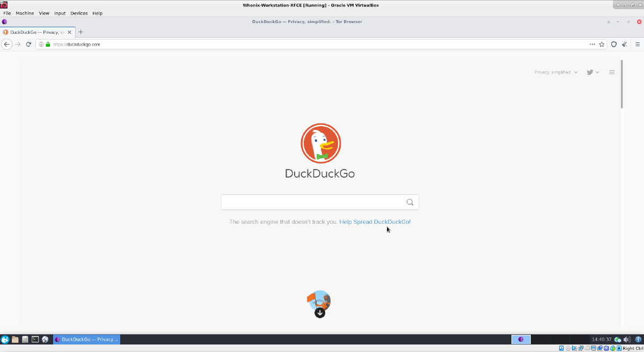Reload the current page
Image resolution: width=644 pixels, height=352 pixels.
coord(28,45)
